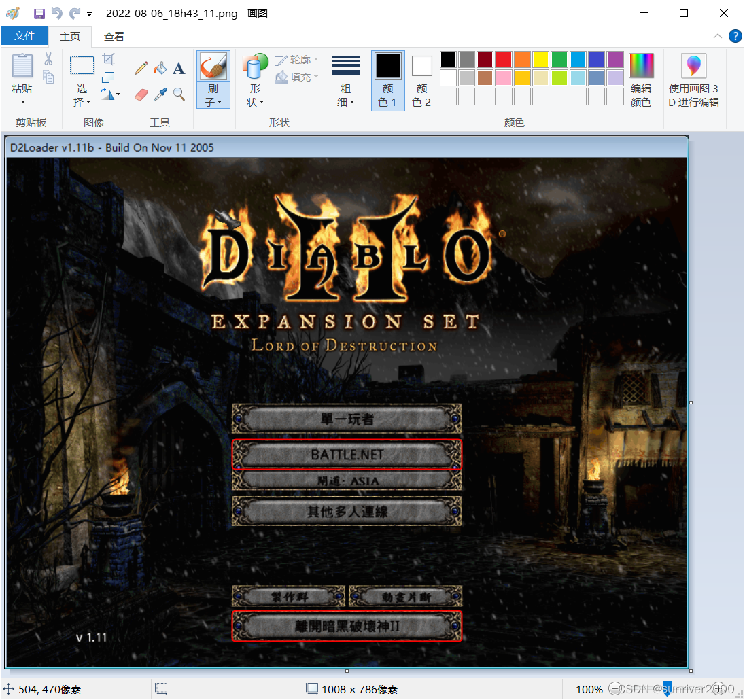Screen dimensions: 745x700
Task: Select Color 2 (颜色 2) box
Action: coord(421,81)
